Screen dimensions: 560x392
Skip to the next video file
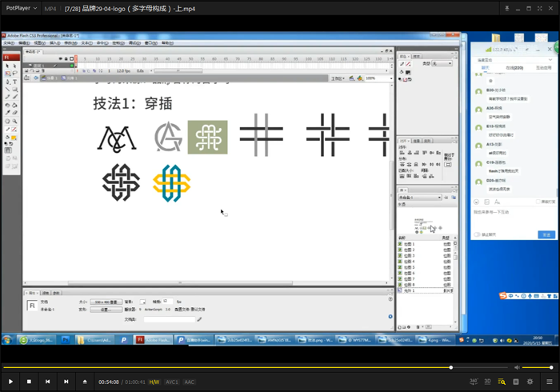pyautogui.click(x=66, y=382)
